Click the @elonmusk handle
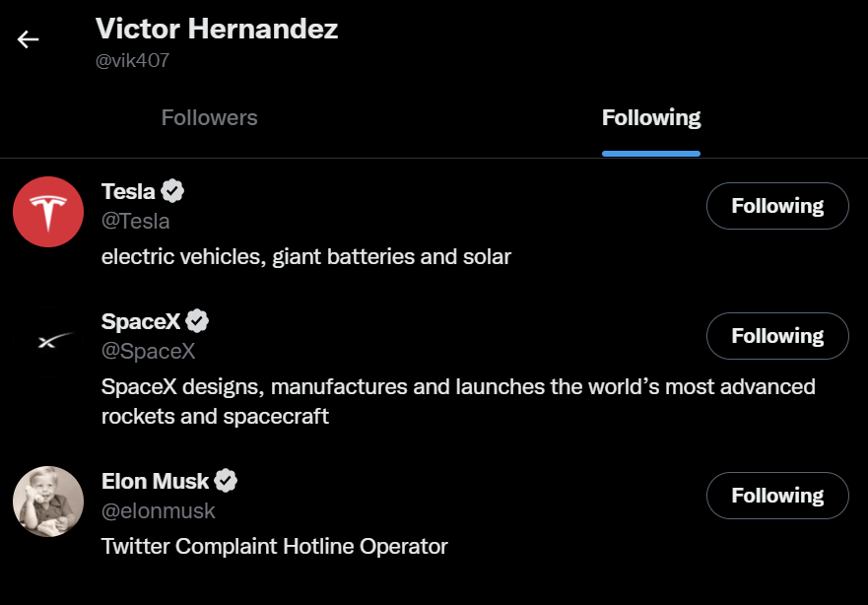The image size is (868, 605). 159,511
